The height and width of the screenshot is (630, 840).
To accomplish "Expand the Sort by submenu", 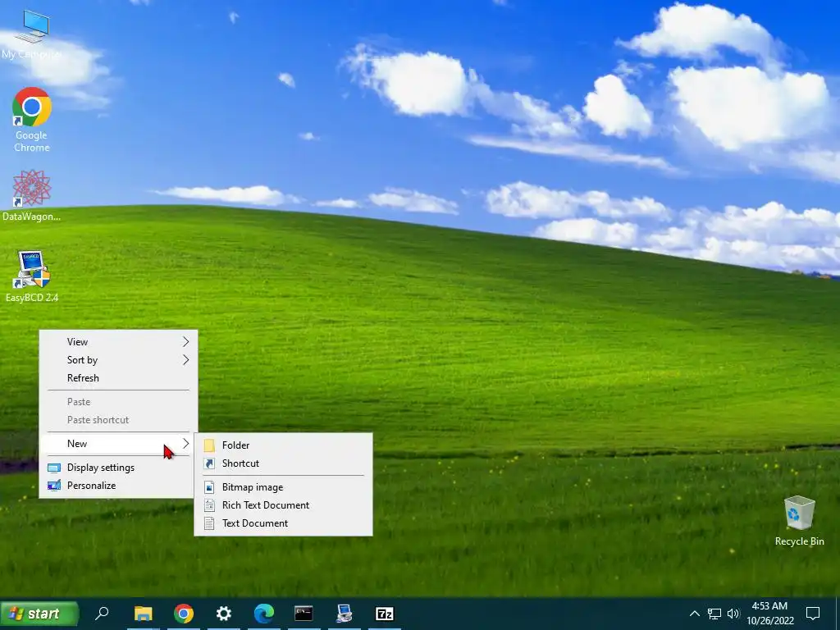I will click(x=118, y=360).
